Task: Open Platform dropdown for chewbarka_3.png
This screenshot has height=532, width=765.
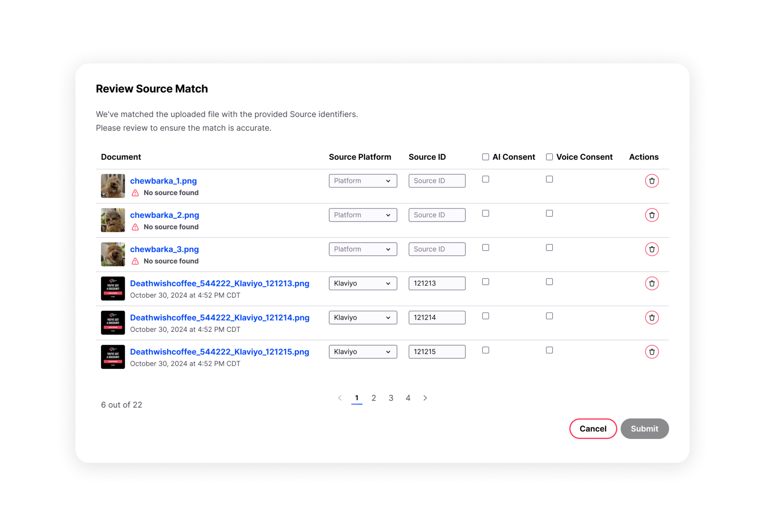Action: point(362,249)
